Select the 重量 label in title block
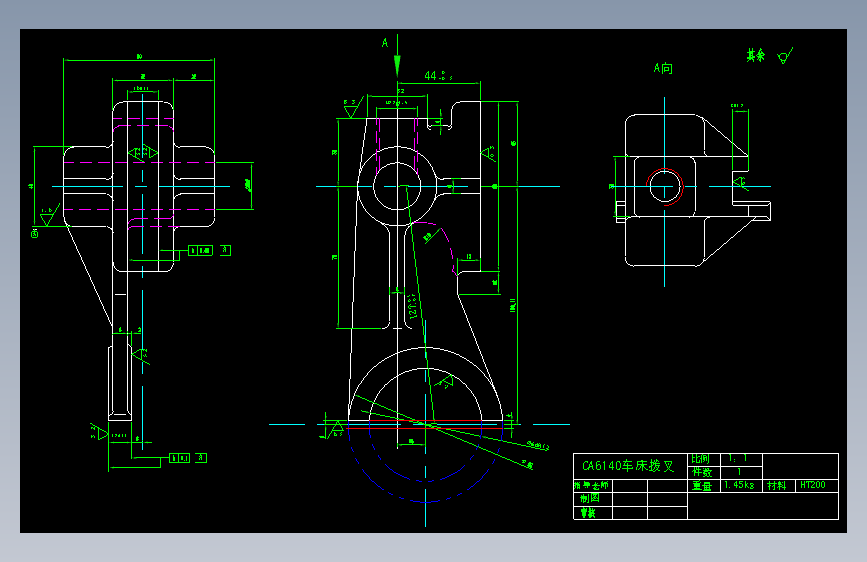This screenshot has width=867, height=562. tap(702, 486)
